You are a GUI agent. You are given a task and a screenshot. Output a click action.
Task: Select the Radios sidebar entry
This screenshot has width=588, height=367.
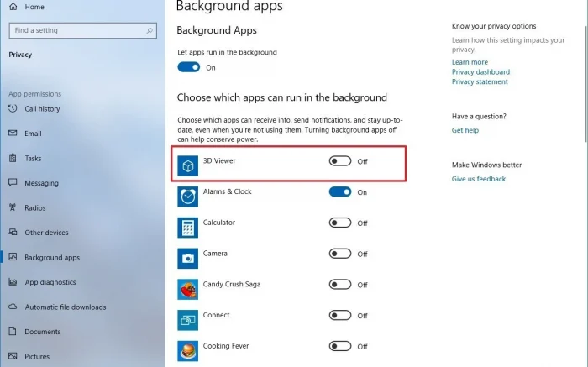coord(35,207)
